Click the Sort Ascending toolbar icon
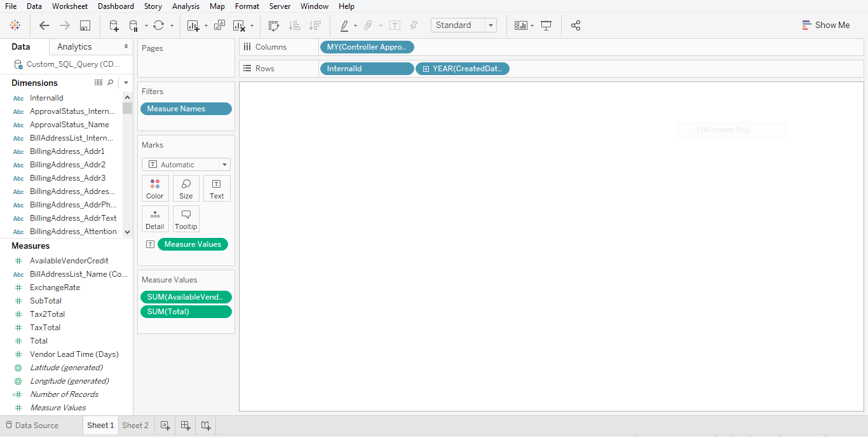The image size is (868, 437). pos(294,25)
